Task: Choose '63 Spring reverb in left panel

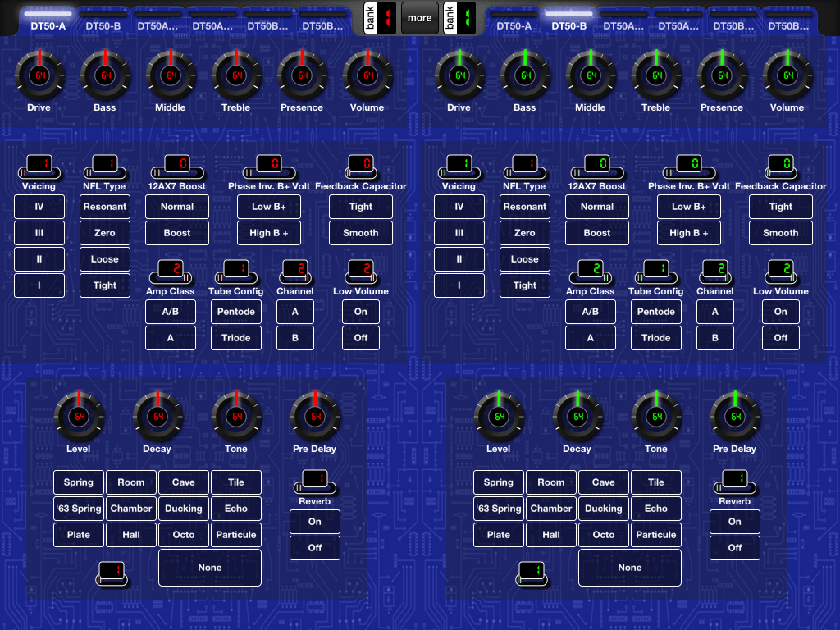Action: pyautogui.click(x=79, y=509)
